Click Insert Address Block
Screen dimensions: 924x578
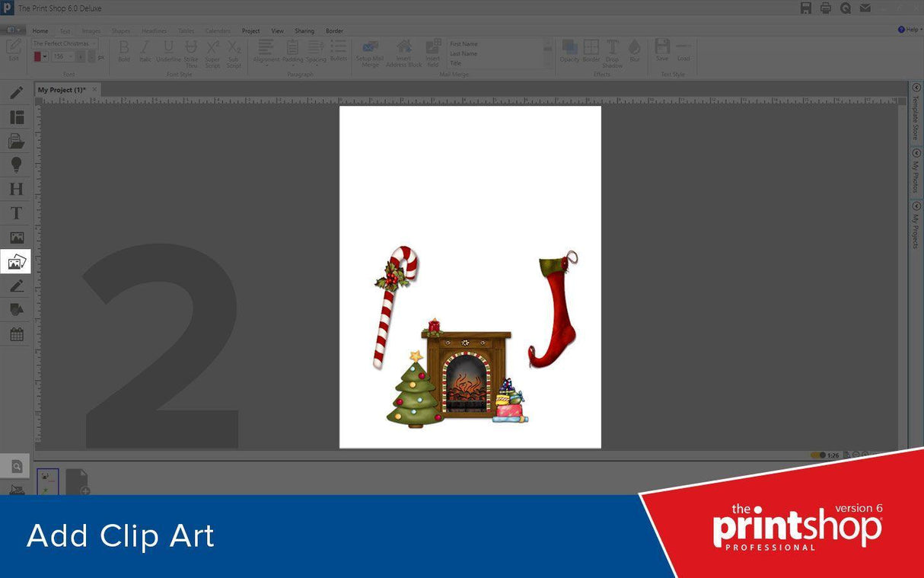click(x=403, y=52)
